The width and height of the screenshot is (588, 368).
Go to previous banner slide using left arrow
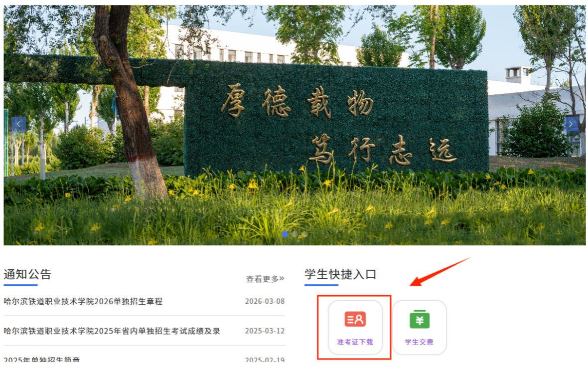[x=18, y=124]
